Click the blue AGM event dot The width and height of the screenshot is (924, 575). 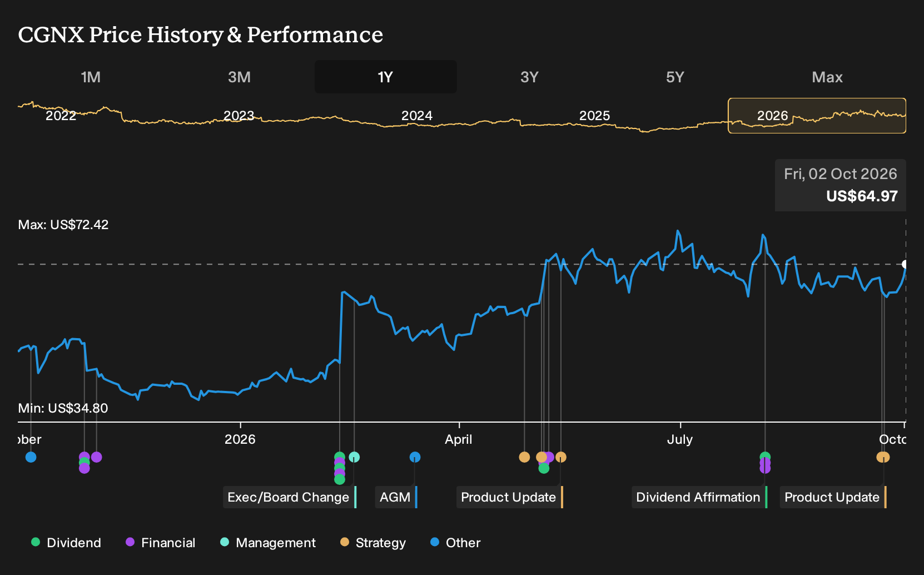pos(415,457)
